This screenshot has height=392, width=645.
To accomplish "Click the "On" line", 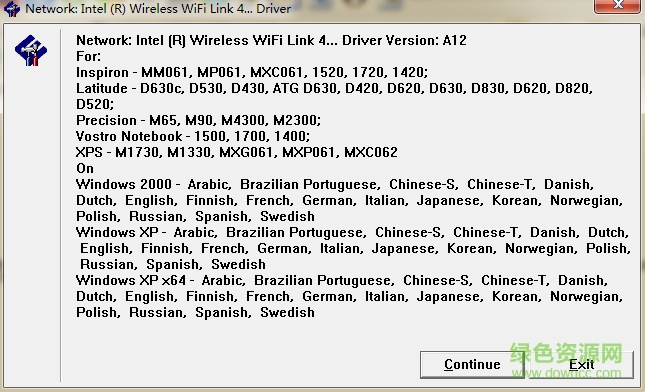I will pyautogui.click(x=85, y=169).
